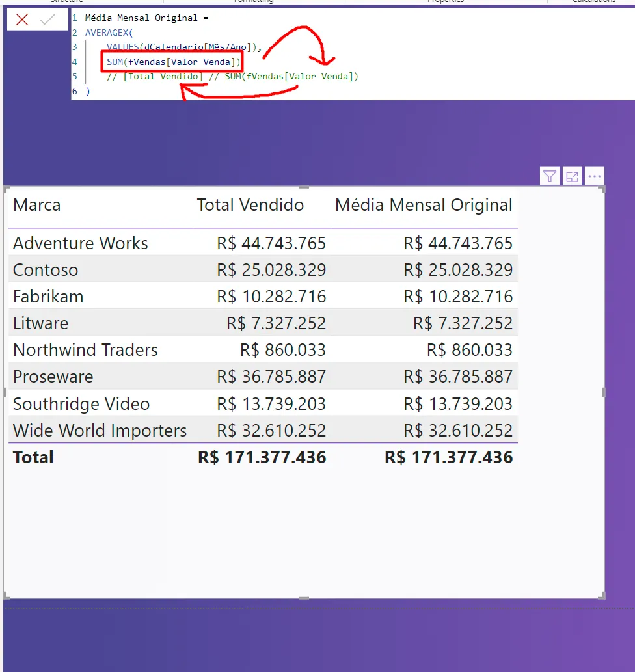
Task: Commit the formula with the checkmark icon
Action: (47, 20)
